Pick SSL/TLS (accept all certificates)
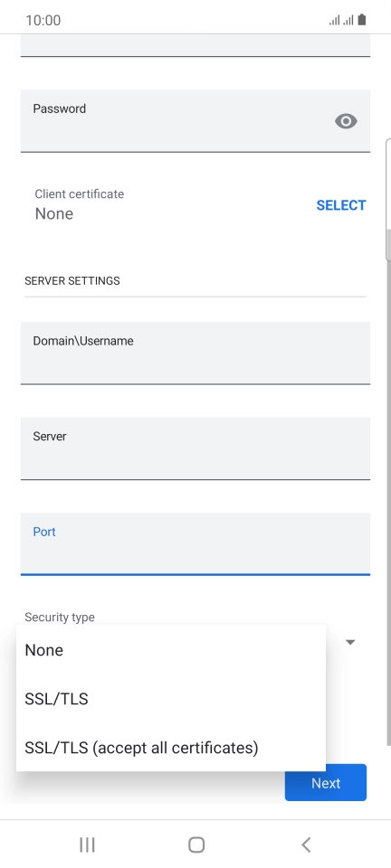This screenshot has width=391, height=868. tap(170, 748)
